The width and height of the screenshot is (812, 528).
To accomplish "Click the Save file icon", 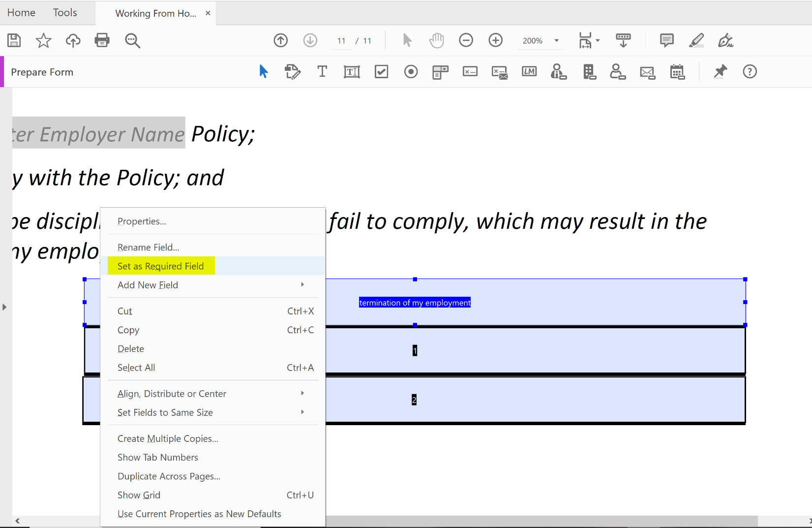I will pos(14,40).
